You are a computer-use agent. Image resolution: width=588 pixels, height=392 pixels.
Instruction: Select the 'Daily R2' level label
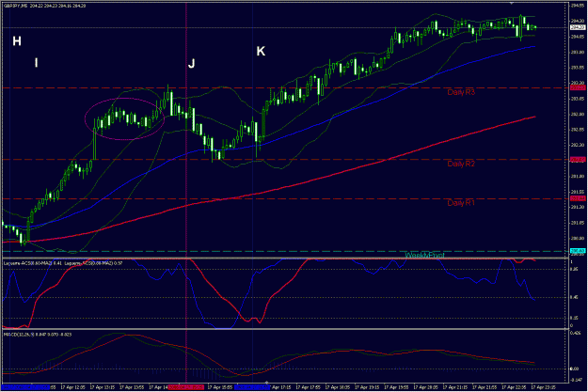[461, 164]
